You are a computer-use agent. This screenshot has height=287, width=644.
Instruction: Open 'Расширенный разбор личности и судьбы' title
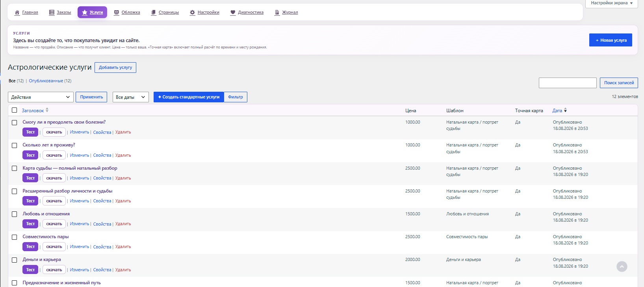[67, 191]
